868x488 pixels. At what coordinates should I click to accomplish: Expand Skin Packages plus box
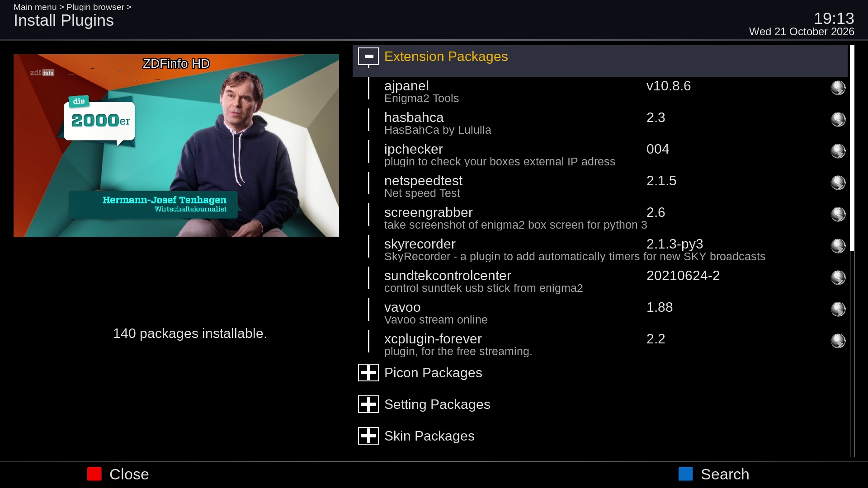point(368,436)
